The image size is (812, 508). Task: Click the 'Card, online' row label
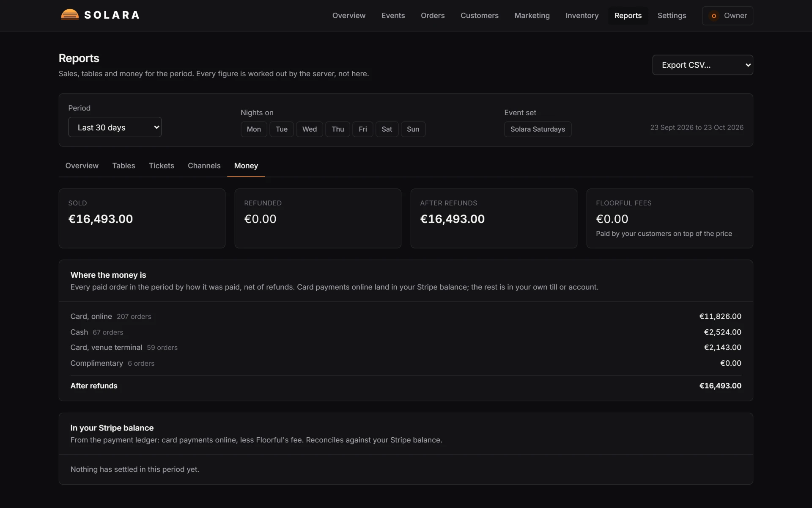[91, 316]
